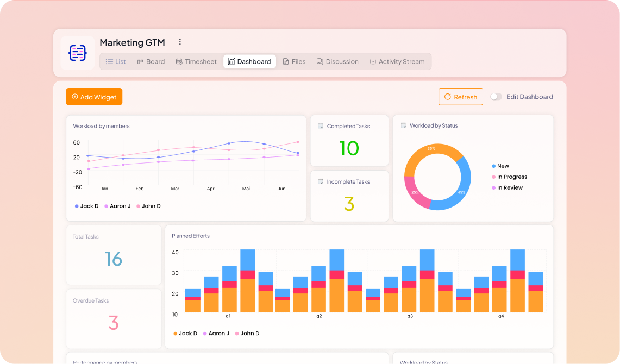Click the q3 label in Planned Efforts
The width and height of the screenshot is (620, 364).
click(410, 316)
